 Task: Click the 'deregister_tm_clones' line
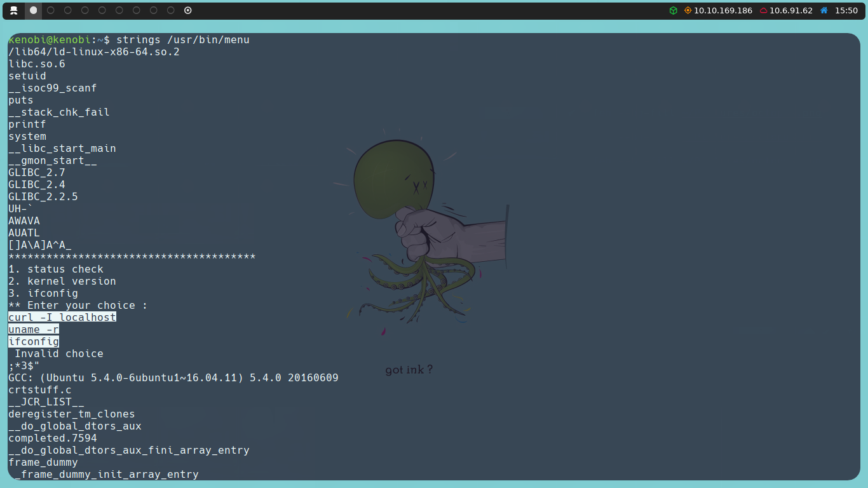click(x=72, y=414)
